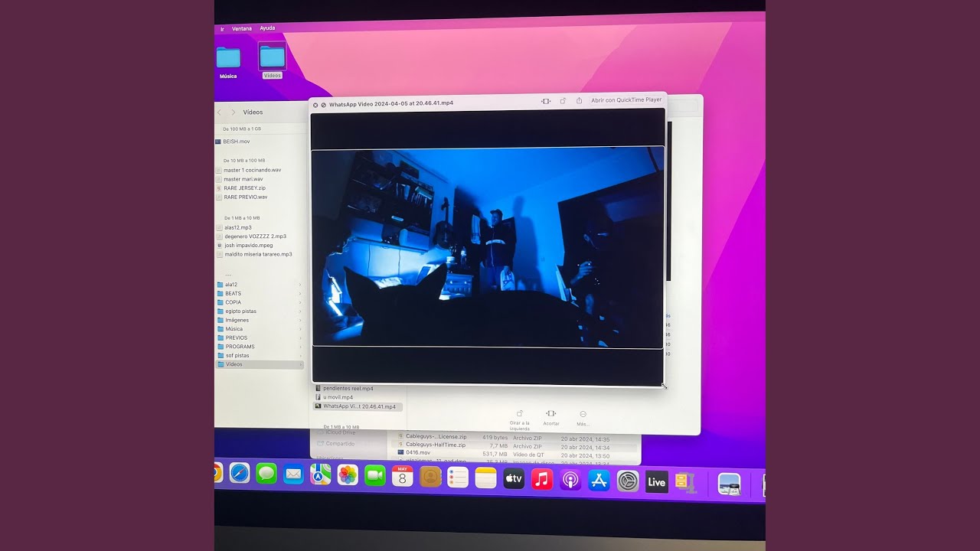Screen dimensions: 980x551
Task: Open Apple TV from the Dock
Action: tap(514, 479)
